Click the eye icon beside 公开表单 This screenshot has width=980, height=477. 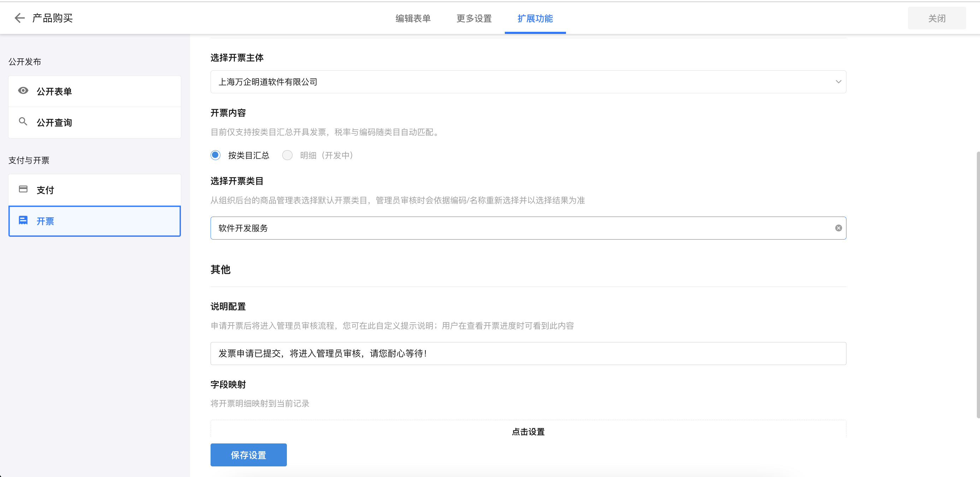(23, 90)
